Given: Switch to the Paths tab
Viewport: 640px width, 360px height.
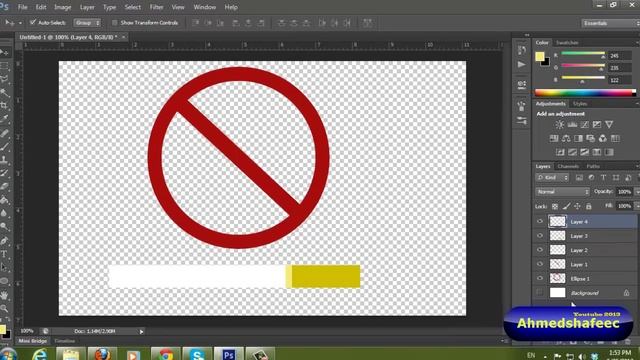Looking at the screenshot, I should [593, 167].
